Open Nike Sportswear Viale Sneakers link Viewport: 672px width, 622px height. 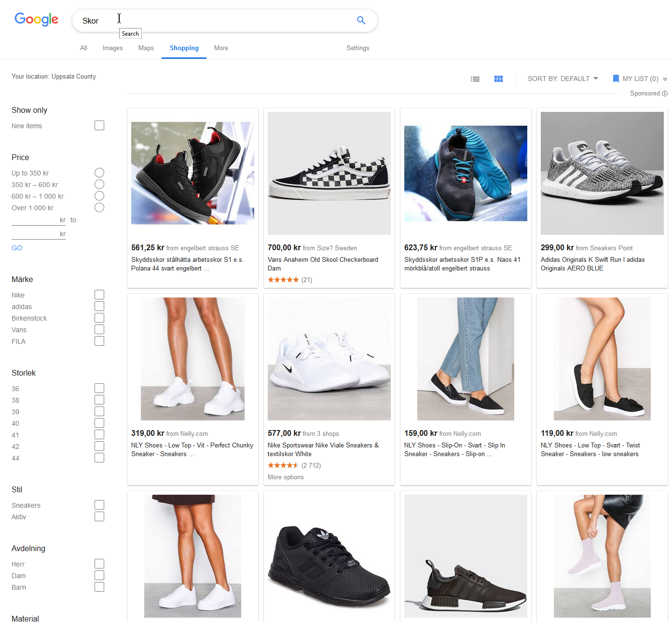tap(323, 449)
